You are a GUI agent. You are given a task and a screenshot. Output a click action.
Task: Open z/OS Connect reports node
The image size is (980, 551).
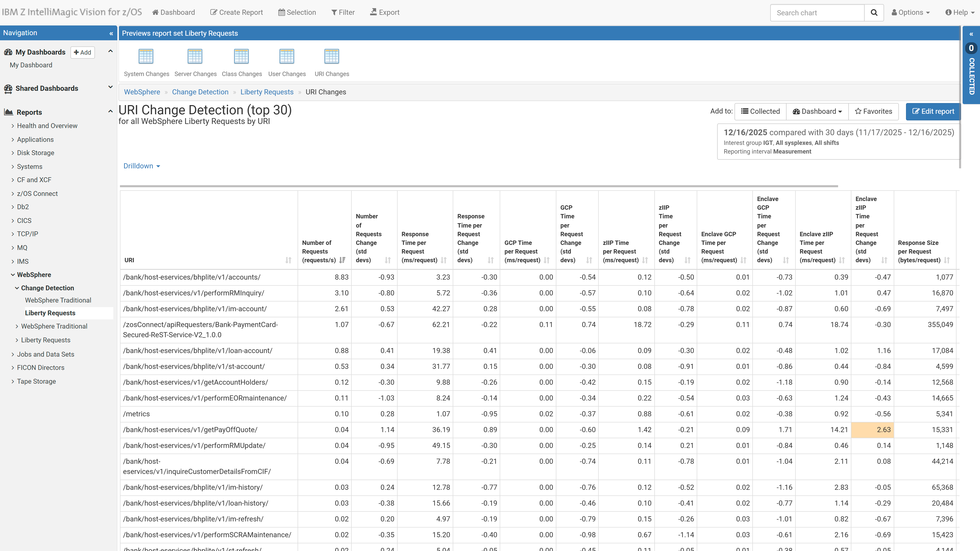point(37,194)
